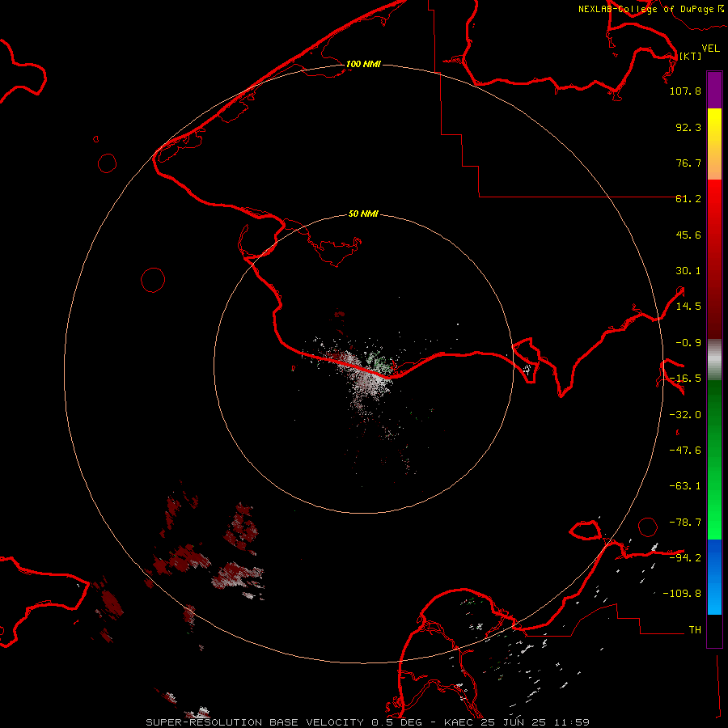This screenshot has width=728, height=728.
Task: Click the VEL legend title
Action: (x=710, y=48)
